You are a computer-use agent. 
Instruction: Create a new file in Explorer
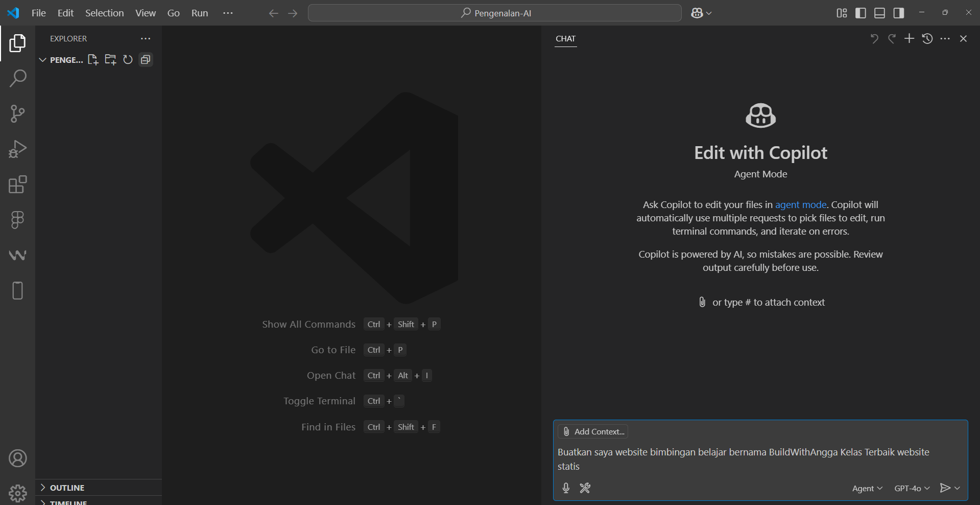(x=93, y=60)
